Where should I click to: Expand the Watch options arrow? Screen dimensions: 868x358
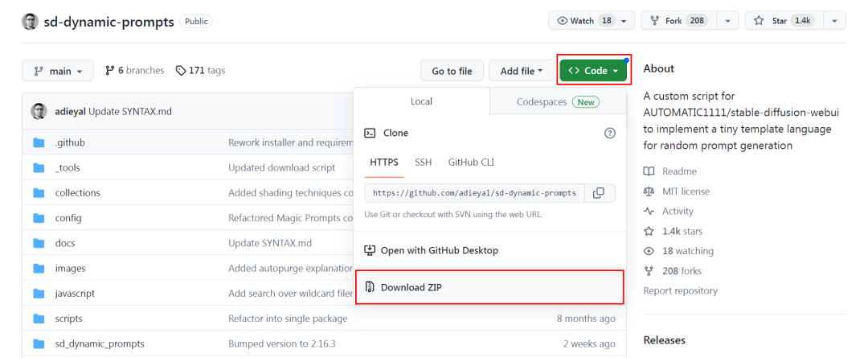pos(624,20)
